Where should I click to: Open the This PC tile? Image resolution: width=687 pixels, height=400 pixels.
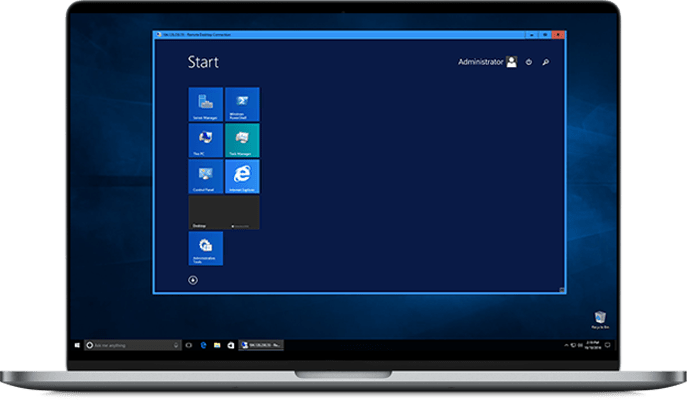click(206, 140)
